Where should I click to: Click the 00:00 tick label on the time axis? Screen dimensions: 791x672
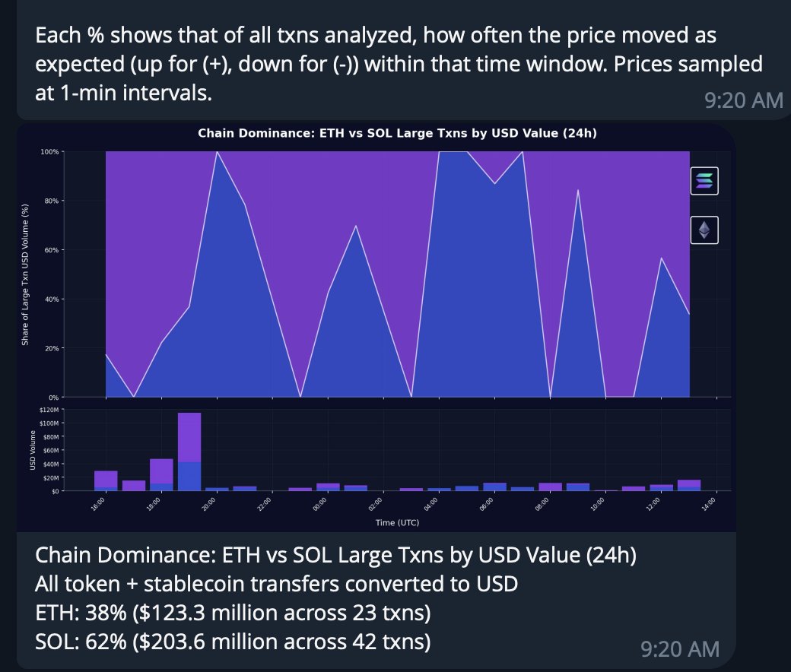point(322,506)
